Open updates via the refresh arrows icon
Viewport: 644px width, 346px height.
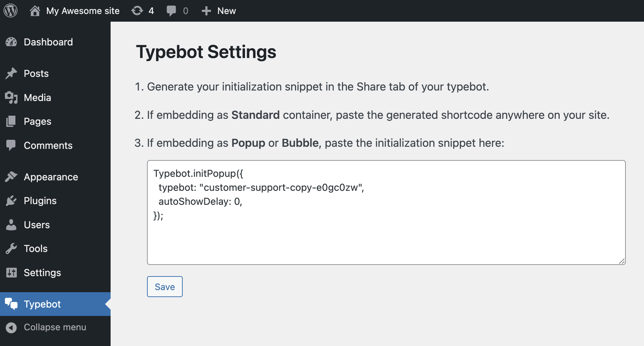(136, 10)
